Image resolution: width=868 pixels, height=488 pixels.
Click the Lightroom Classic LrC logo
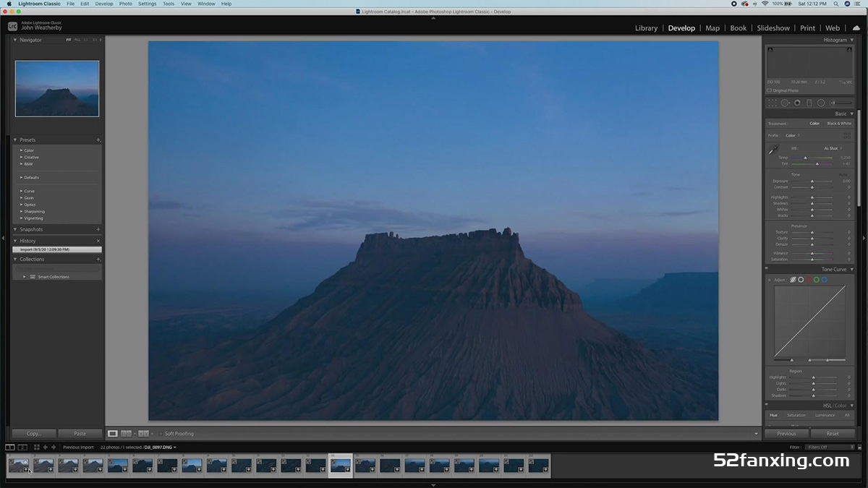point(12,26)
